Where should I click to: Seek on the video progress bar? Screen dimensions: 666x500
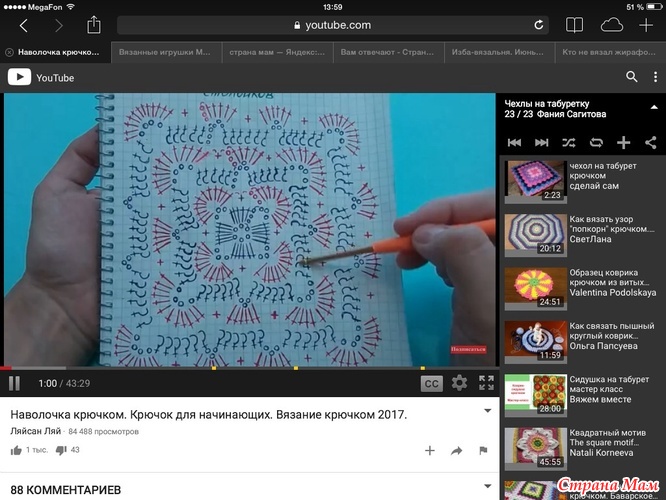(250, 368)
